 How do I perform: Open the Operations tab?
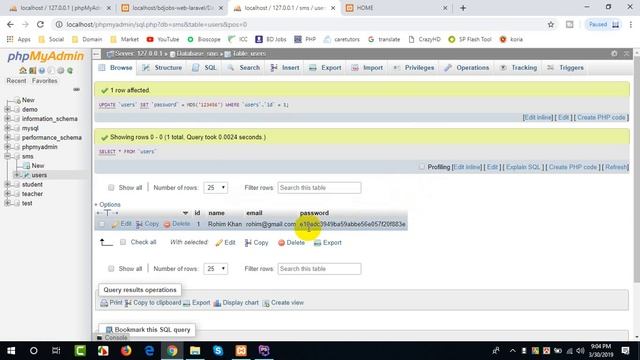(467, 68)
